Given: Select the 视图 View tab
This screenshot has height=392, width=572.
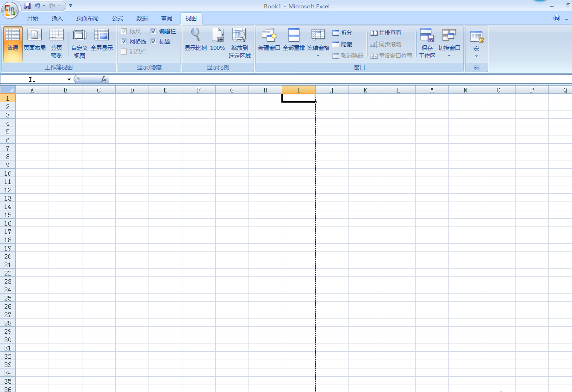Looking at the screenshot, I should point(191,18).
